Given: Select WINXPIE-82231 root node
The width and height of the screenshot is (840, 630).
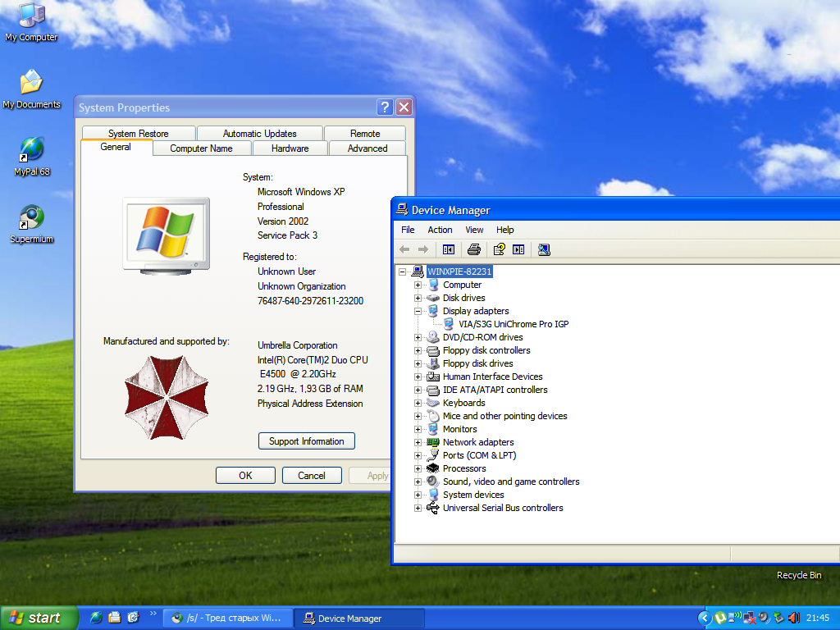Looking at the screenshot, I should (459, 272).
